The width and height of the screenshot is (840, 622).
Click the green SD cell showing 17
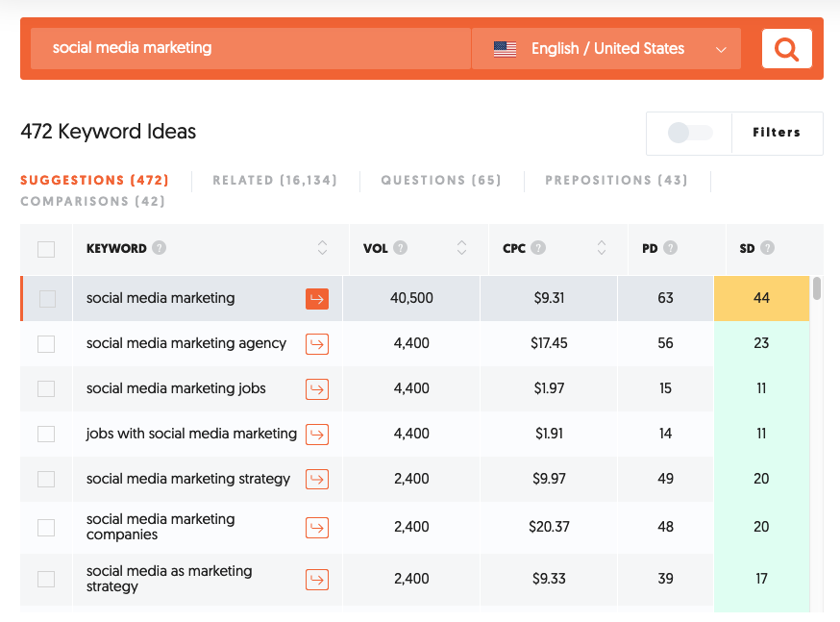click(761, 579)
